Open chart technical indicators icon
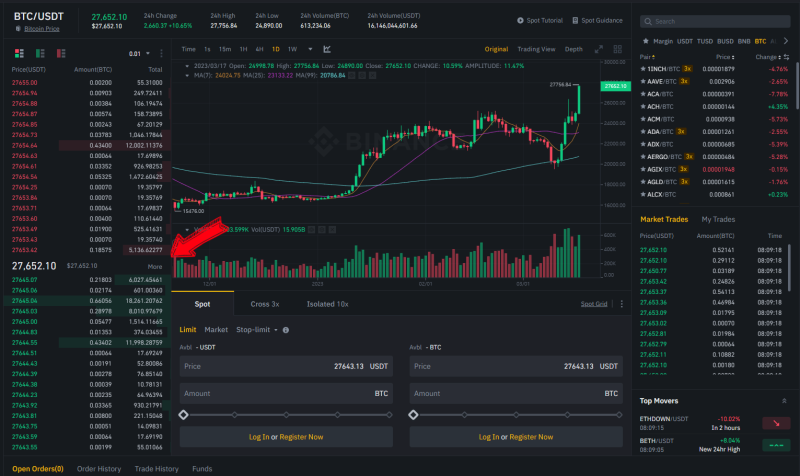 pos(327,49)
